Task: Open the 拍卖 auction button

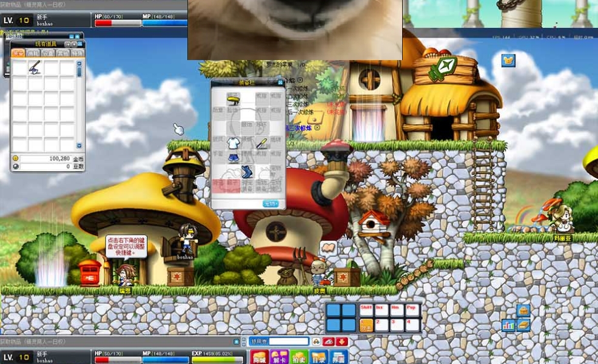Action: click(x=298, y=357)
